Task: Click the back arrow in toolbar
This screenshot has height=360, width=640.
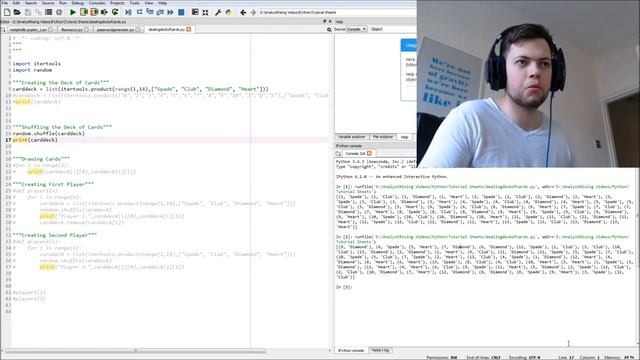Action: (243, 12)
